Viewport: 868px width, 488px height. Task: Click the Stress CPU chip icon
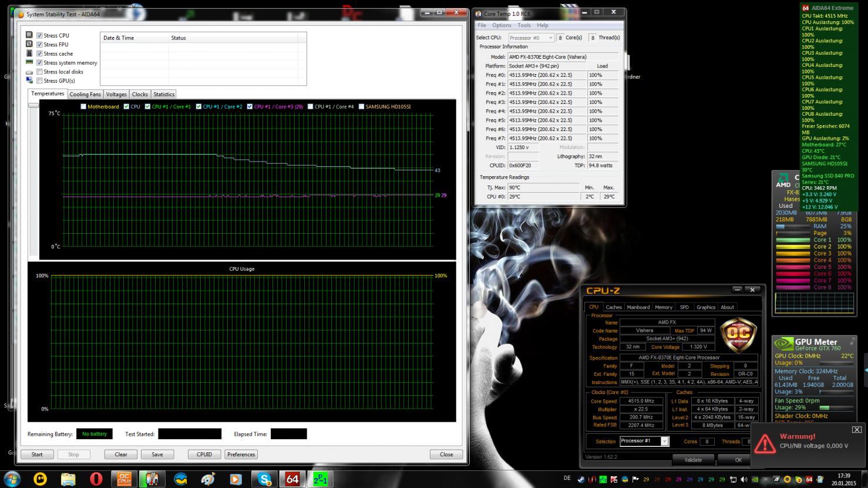pyautogui.click(x=29, y=35)
